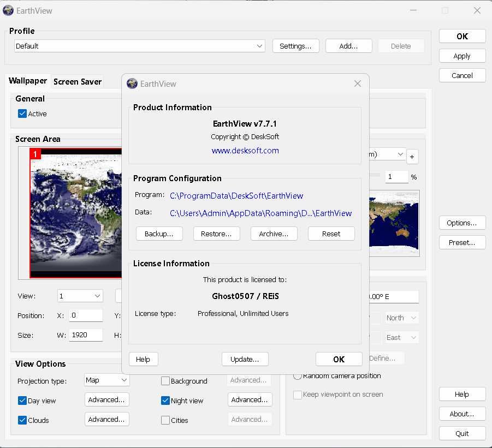Click the main window Help button
This screenshot has width=492, height=448.
pos(462,395)
